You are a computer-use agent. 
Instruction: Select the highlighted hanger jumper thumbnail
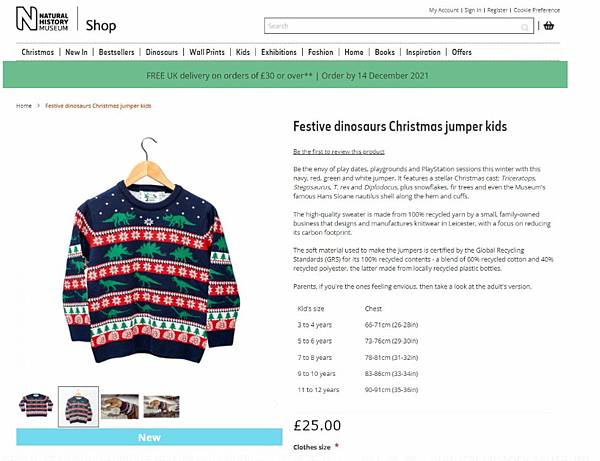tap(78, 406)
